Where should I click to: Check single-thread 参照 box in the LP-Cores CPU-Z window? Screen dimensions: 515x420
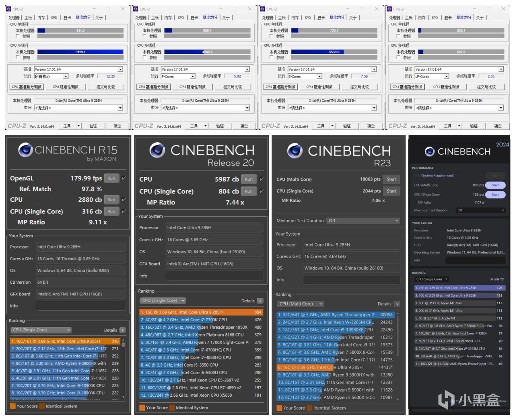coord(398,36)
